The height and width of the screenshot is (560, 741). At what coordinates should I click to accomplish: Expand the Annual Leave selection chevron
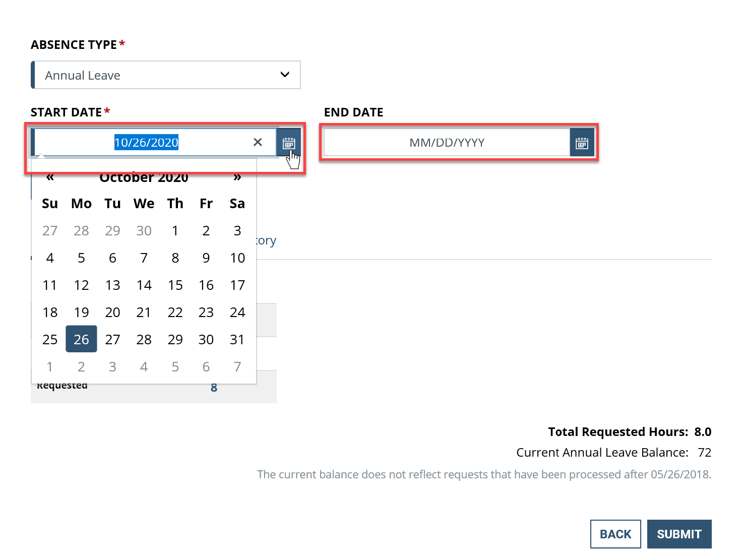pyautogui.click(x=285, y=75)
